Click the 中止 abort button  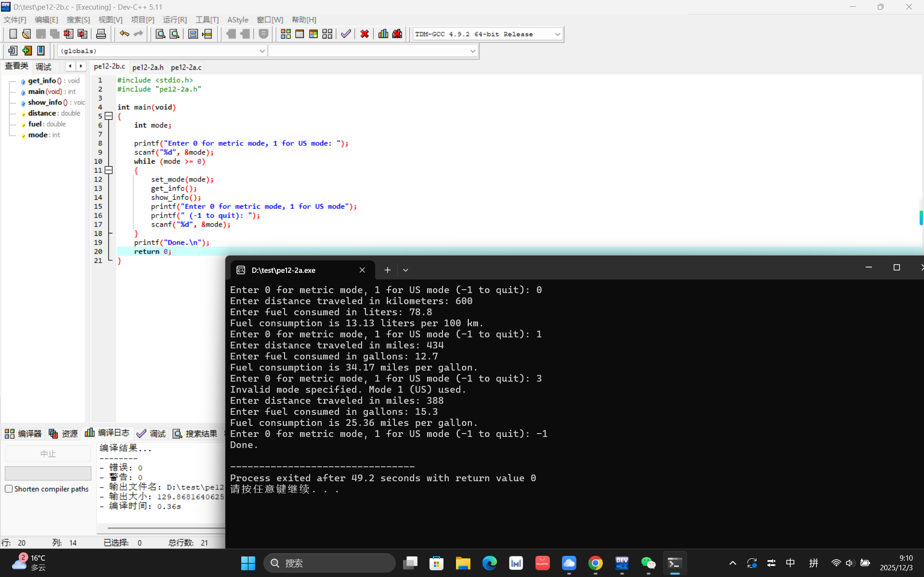click(x=48, y=454)
